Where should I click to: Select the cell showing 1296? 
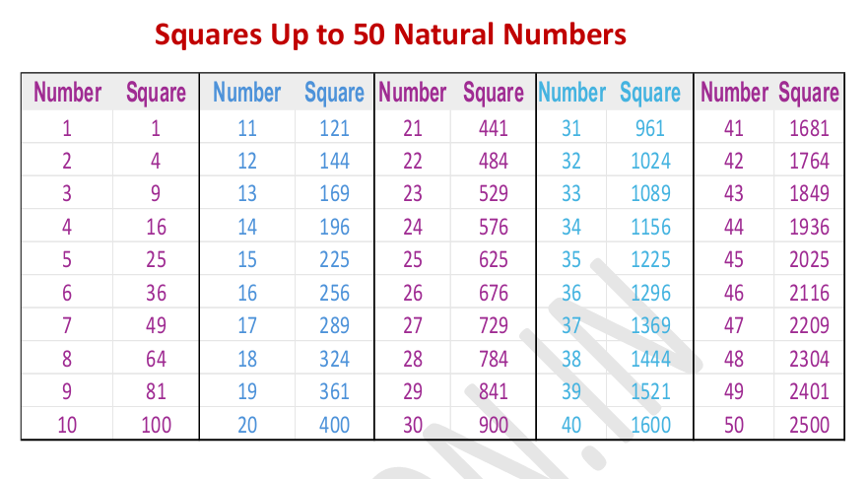[651, 293]
